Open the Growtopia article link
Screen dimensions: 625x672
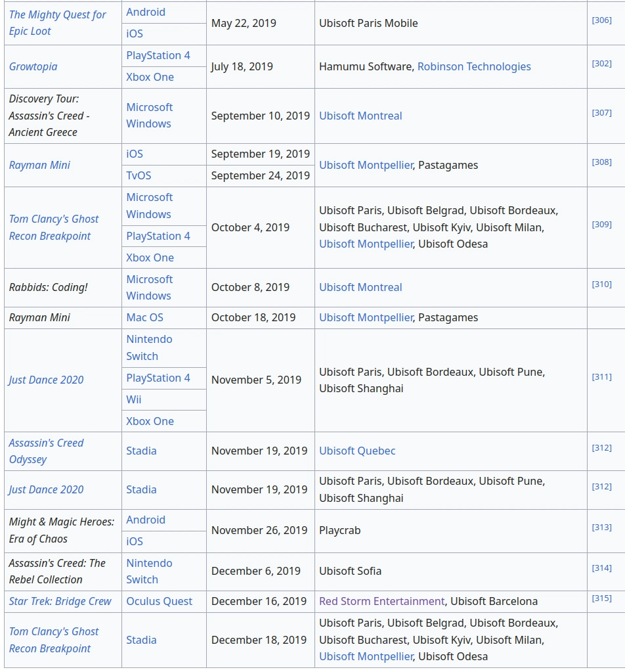33,66
